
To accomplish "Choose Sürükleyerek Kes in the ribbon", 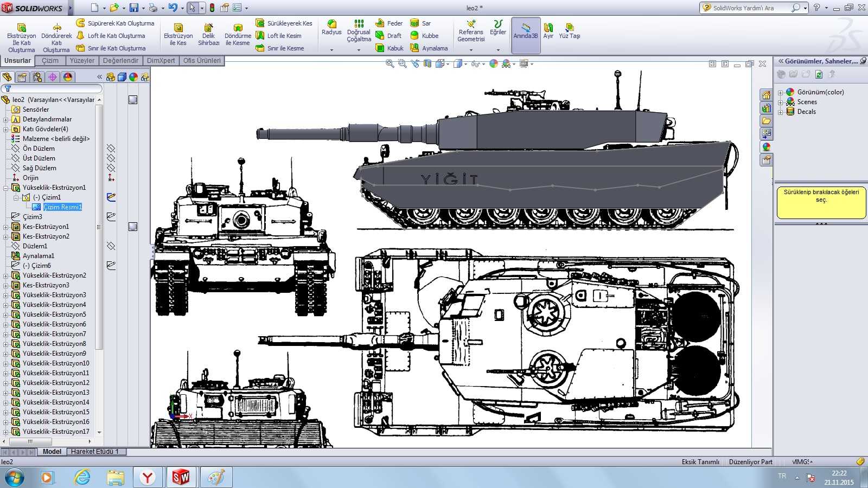I will [284, 23].
